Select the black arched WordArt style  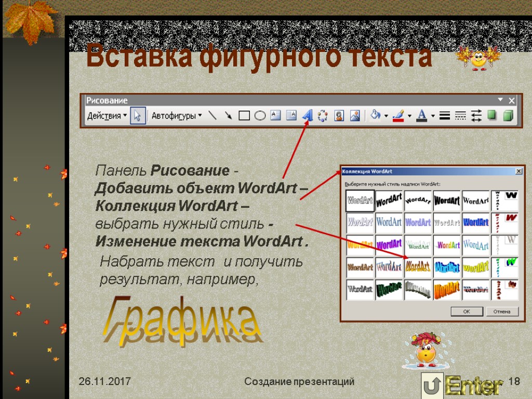tap(418, 201)
